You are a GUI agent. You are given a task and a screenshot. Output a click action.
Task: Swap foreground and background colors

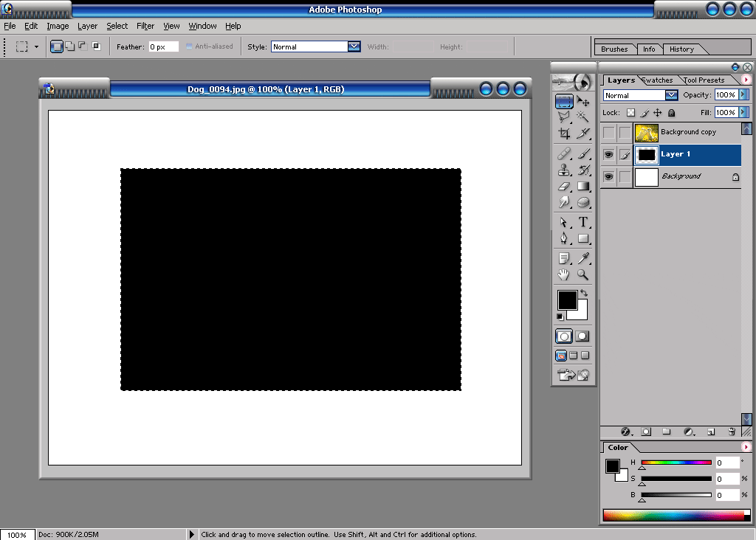(x=584, y=293)
